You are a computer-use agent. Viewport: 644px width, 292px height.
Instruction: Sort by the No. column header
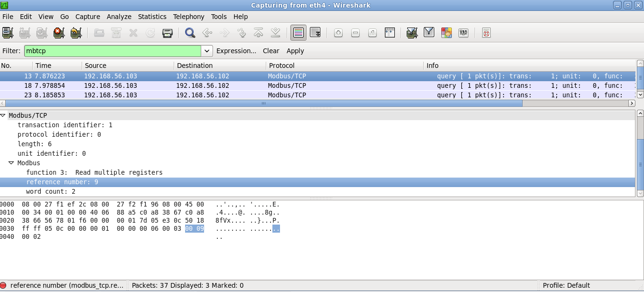[16, 66]
